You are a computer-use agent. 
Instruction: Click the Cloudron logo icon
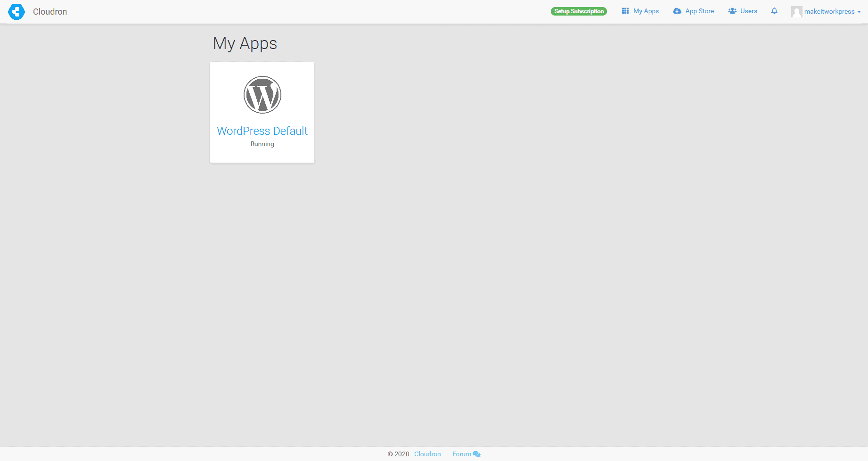click(16, 11)
